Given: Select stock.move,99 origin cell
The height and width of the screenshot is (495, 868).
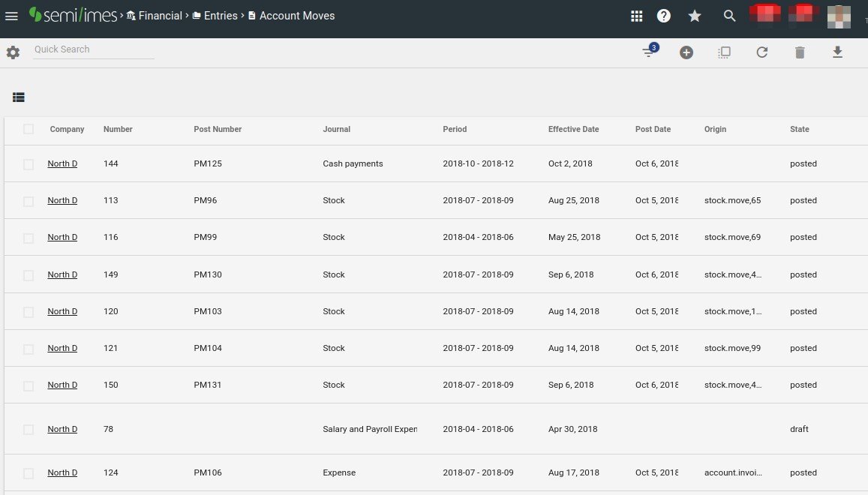Looking at the screenshot, I should point(732,348).
